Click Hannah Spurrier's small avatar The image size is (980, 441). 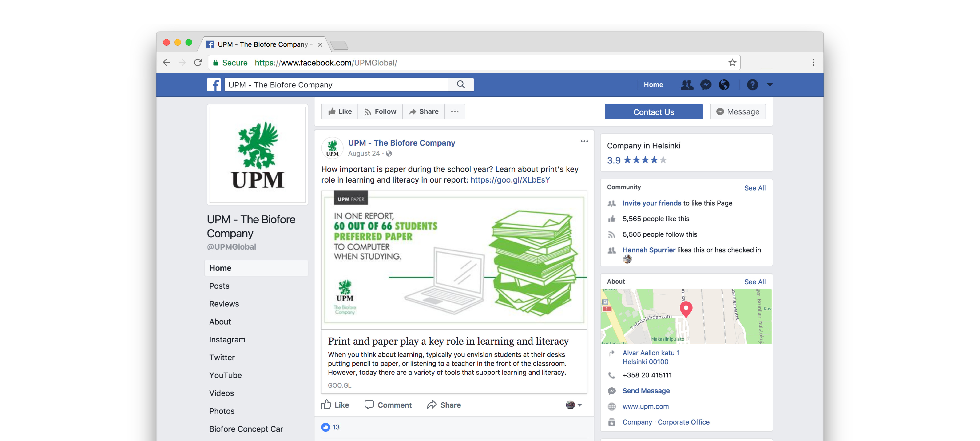pyautogui.click(x=627, y=259)
